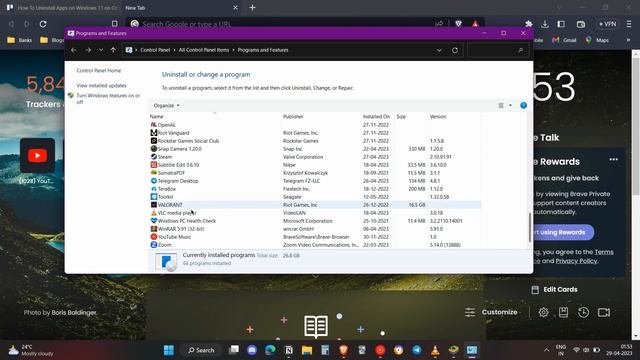
Task: Open Turn Windows features on or off
Action: tap(108, 99)
